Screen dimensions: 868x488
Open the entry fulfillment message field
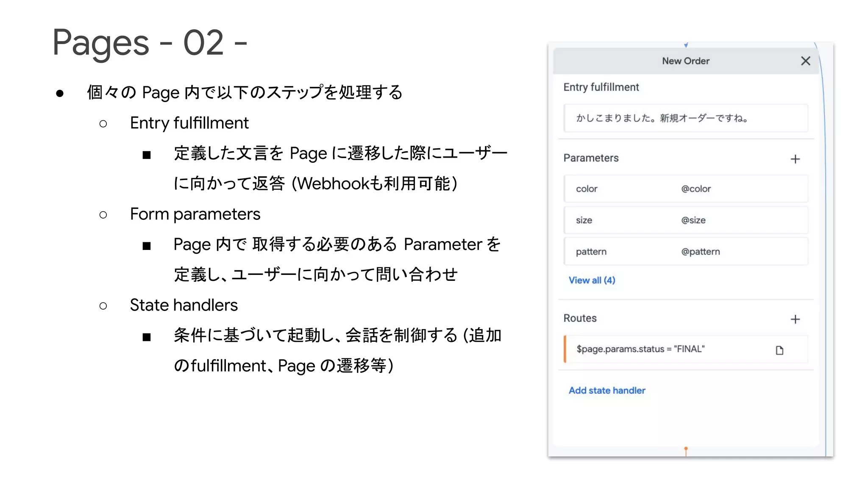(686, 118)
